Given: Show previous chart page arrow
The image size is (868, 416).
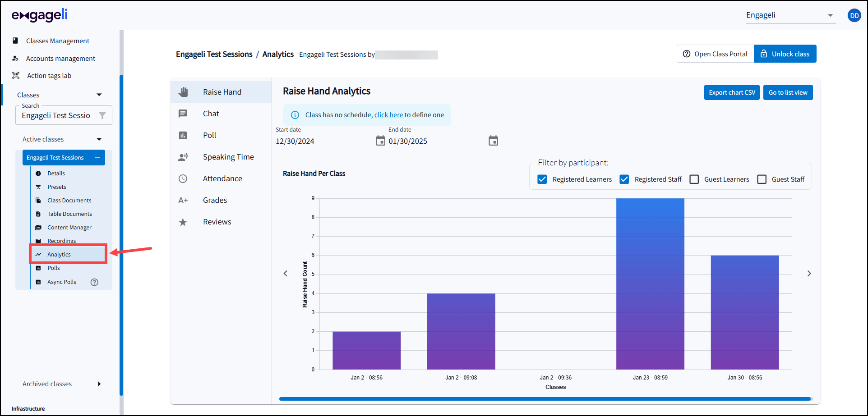Looking at the screenshot, I should pyautogui.click(x=286, y=274).
